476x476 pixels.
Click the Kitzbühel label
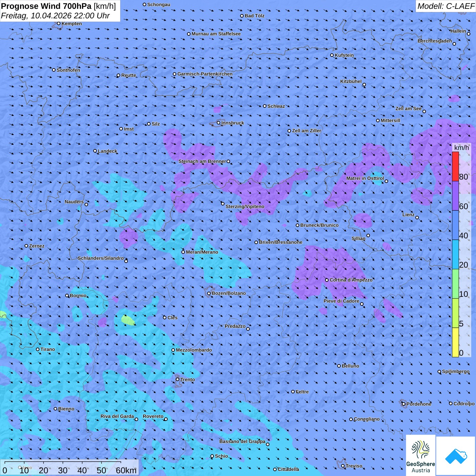pyautogui.click(x=351, y=81)
